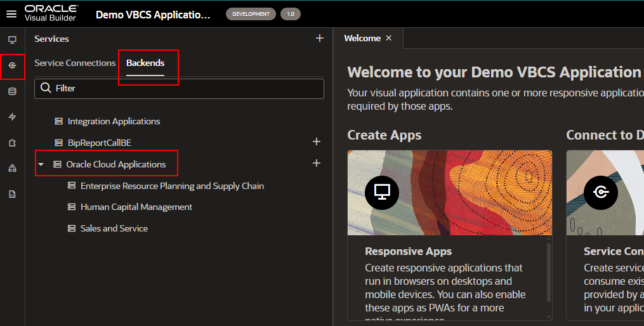Collapse the Oracle Cloud Applications node
The width and height of the screenshot is (644, 326).
[41, 164]
